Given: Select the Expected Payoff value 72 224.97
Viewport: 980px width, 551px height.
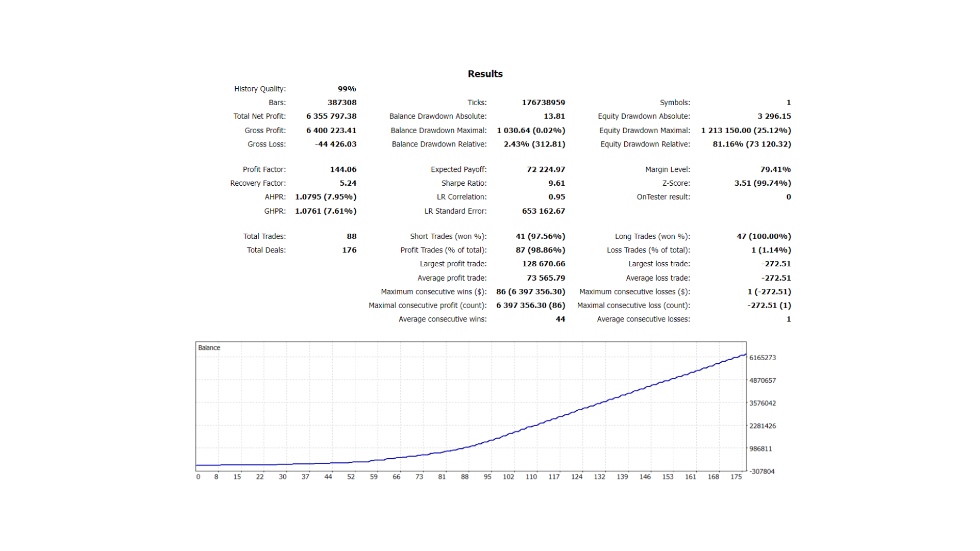Looking at the screenshot, I should coord(546,169).
